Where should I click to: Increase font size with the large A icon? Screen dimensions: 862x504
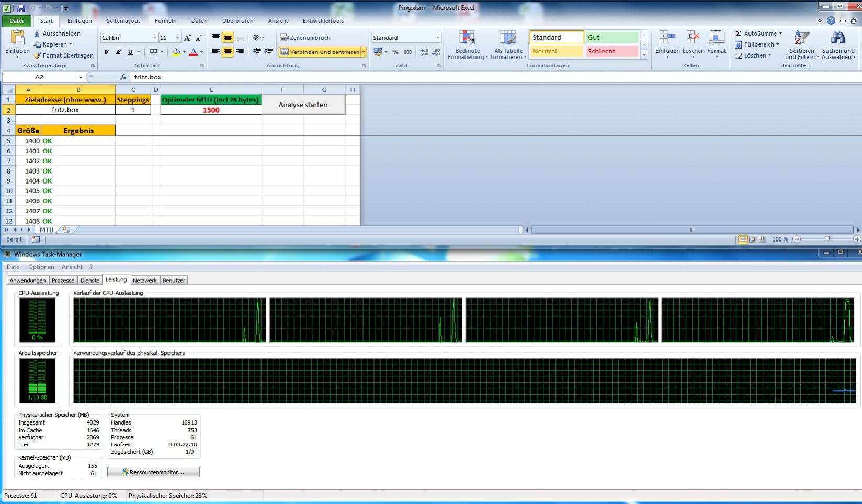pos(187,38)
